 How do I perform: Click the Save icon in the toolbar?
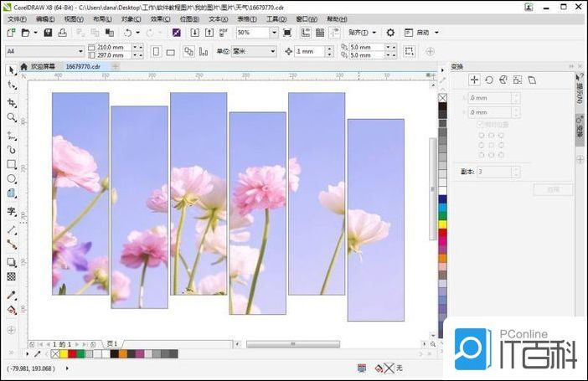[48, 33]
